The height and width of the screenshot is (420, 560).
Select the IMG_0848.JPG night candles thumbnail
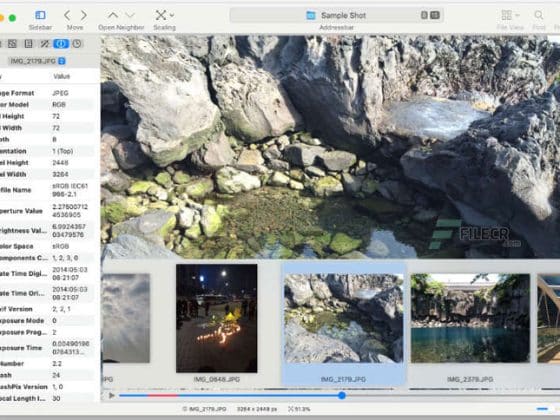(216, 318)
